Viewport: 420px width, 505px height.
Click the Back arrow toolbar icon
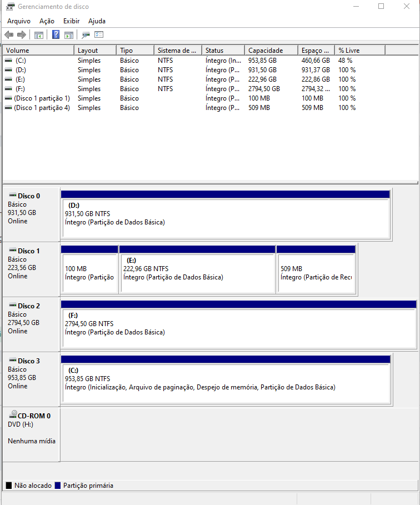pos(9,35)
